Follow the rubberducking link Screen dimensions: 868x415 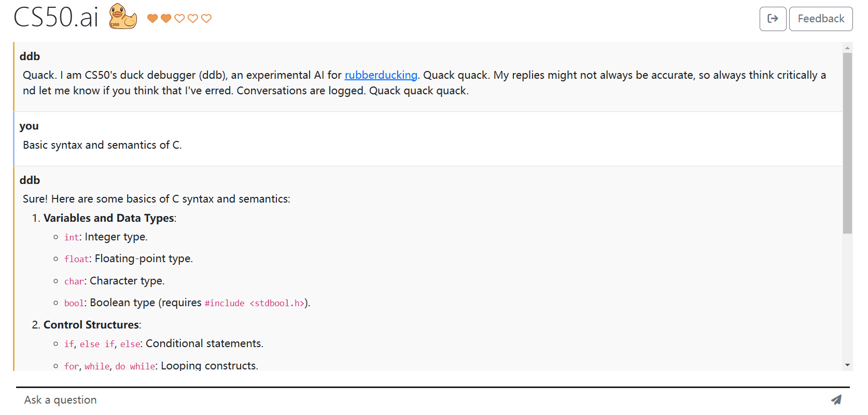click(381, 75)
